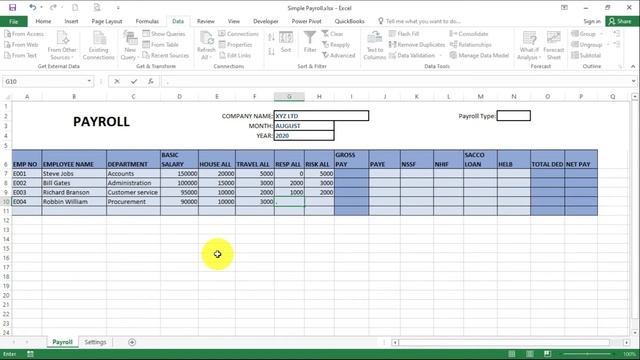The image size is (640, 360).
Task: Open the Sort dialog
Action: click(x=286, y=42)
